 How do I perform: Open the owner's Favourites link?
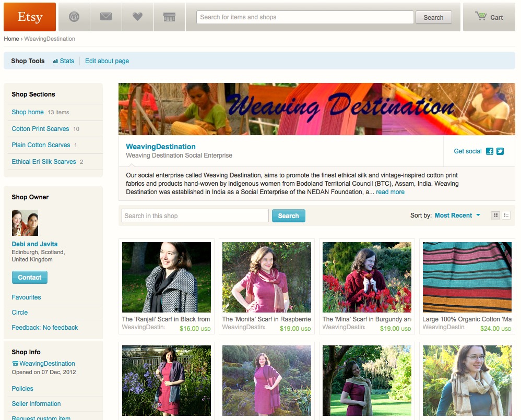(26, 297)
